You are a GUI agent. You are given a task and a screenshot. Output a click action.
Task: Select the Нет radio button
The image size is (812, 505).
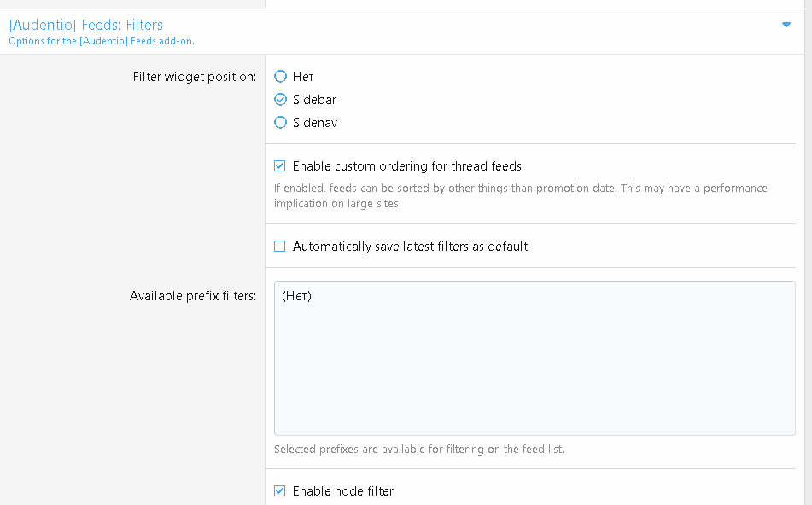[280, 77]
